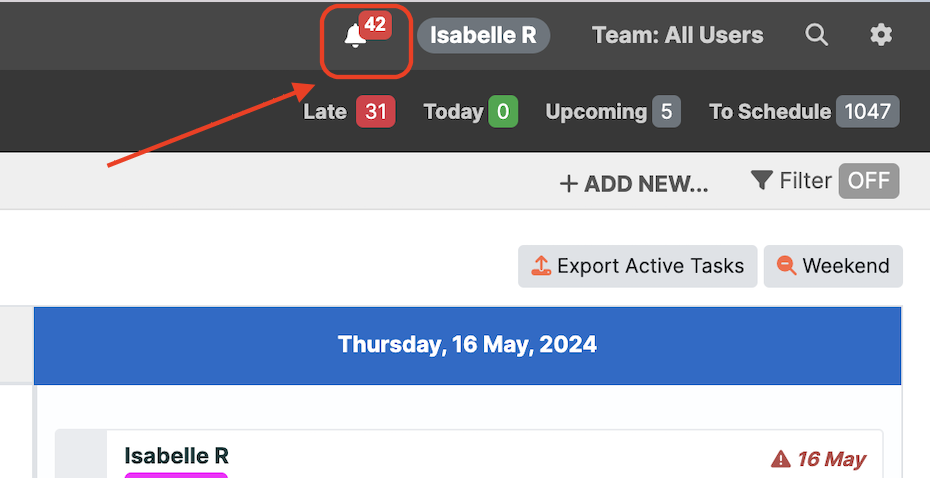Toggle the Filter OFF switch
The width and height of the screenshot is (930, 478).
(x=869, y=181)
